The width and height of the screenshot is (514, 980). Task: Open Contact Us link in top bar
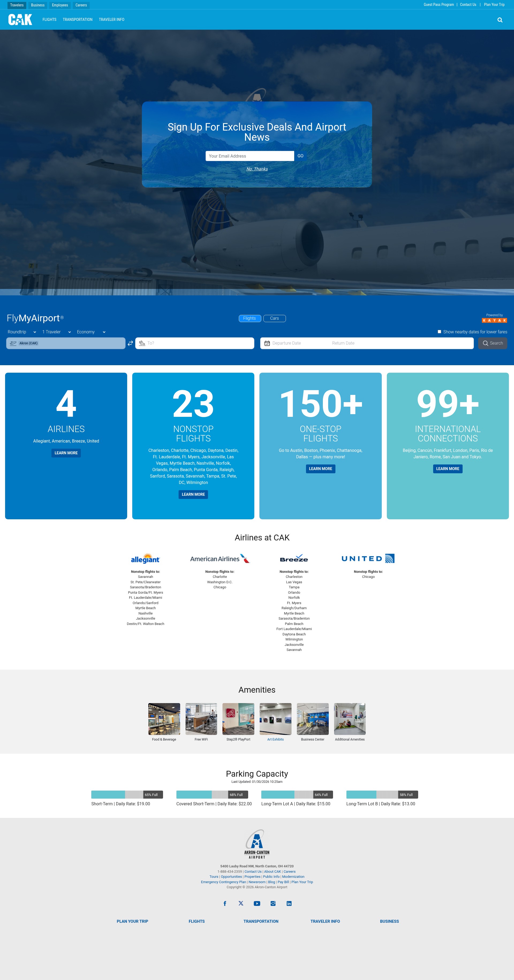pos(468,5)
